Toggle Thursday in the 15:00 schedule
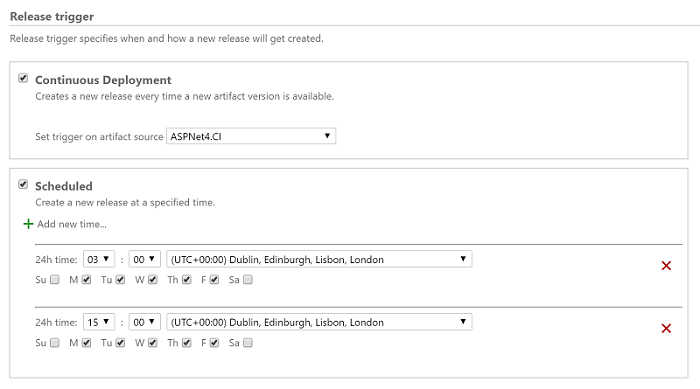This screenshot has height=389, width=700. tap(187, 343)
